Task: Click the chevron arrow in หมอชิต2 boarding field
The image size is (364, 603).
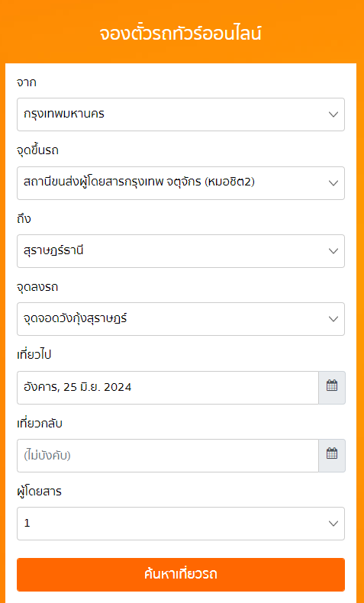Action: [x=333, y=182]
